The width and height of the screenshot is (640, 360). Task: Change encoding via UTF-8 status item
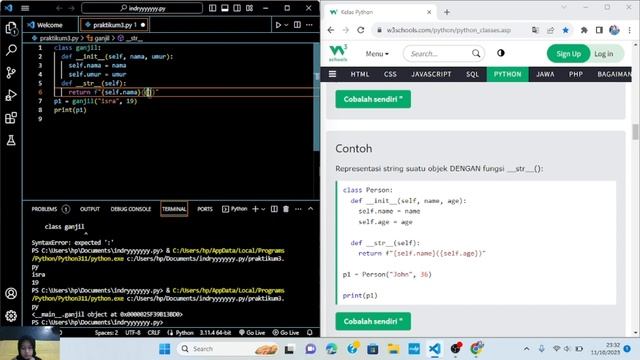(x=133, y=333)
